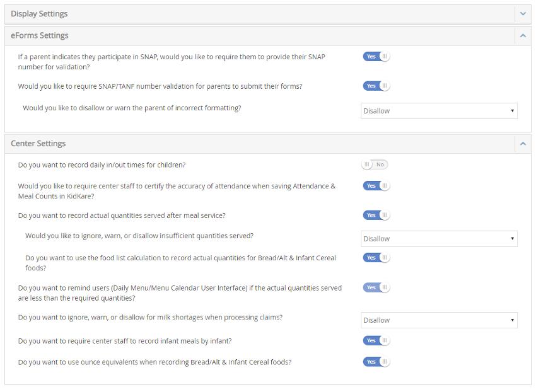
Task: Toggle food list calculation for Bread/Alt
Action: click(x=376, y=258)
